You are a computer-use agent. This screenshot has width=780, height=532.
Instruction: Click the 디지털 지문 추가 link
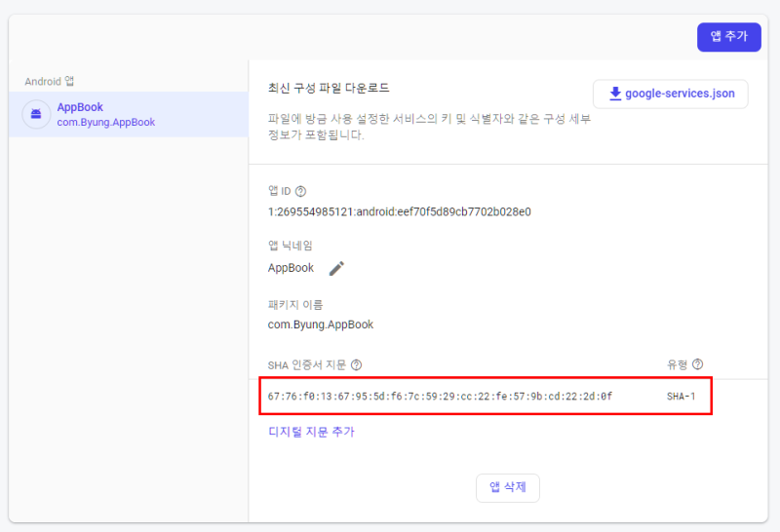(311, 432)
